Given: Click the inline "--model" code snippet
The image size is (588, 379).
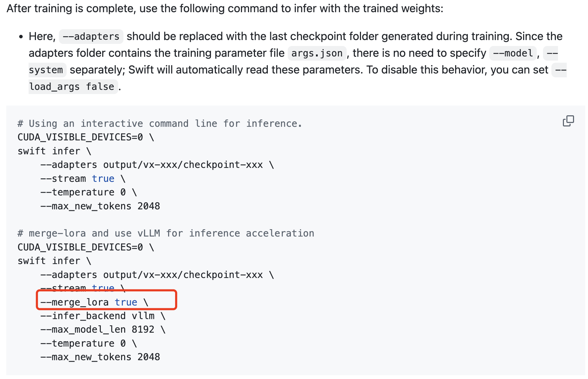Looking at the screenshot, I should point(513,53).
